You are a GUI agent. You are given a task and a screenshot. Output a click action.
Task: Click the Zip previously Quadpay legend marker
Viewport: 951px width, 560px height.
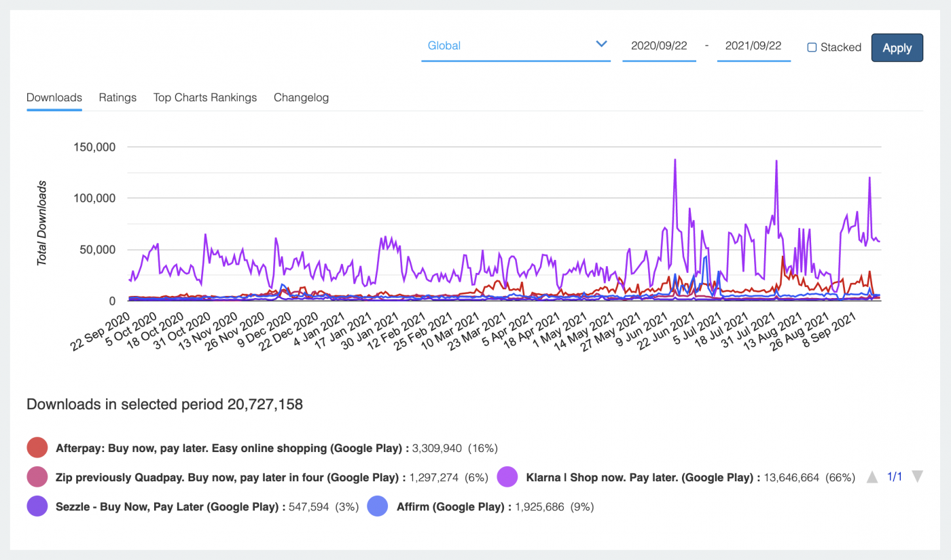(x=37, y=477)
